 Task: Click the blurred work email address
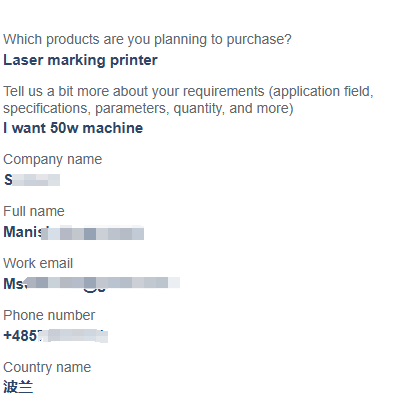(92, 284)
